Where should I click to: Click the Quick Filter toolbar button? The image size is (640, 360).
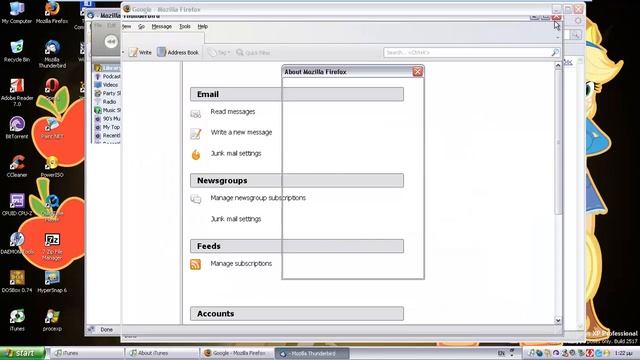253,52
